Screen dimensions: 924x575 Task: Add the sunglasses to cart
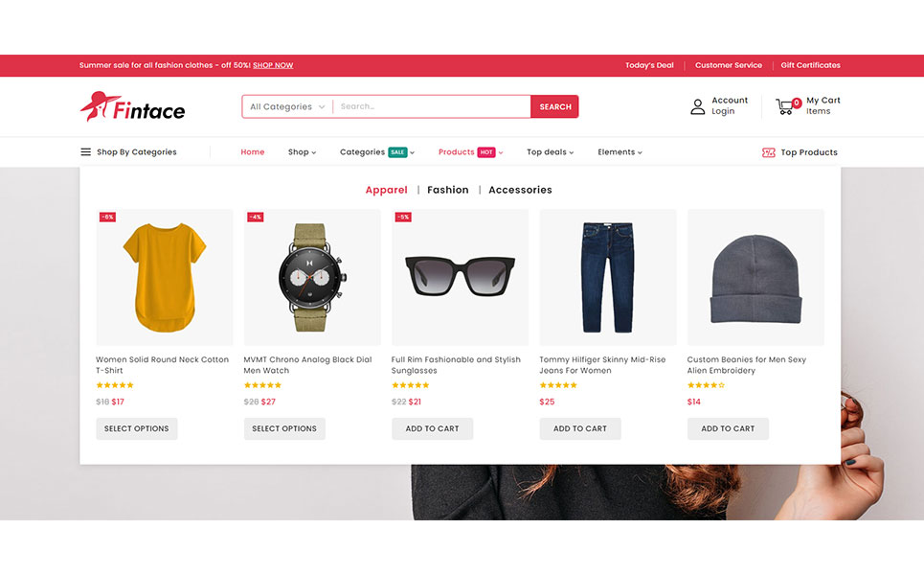pos(432,428)
